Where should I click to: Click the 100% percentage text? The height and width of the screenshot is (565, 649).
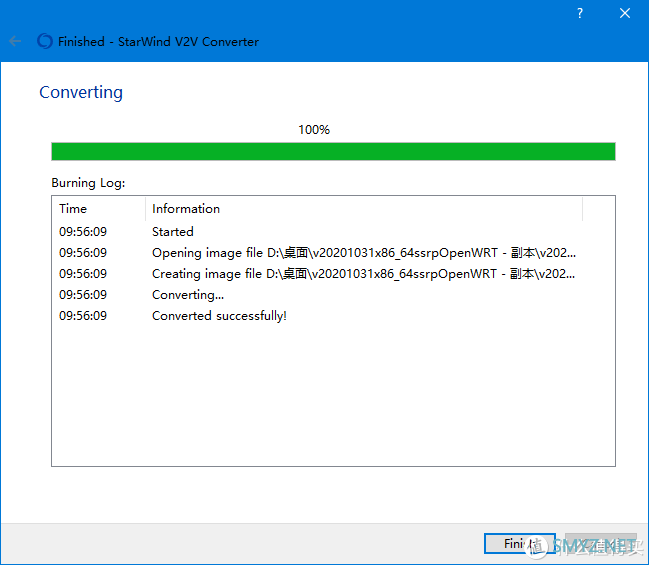[x=314, y=130]
